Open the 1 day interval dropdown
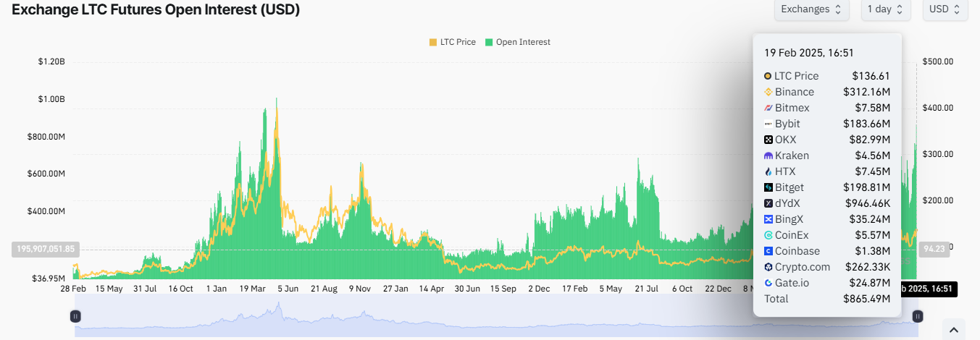The height and width of the screenshot is (340, 980). click(x=886, y=9)
